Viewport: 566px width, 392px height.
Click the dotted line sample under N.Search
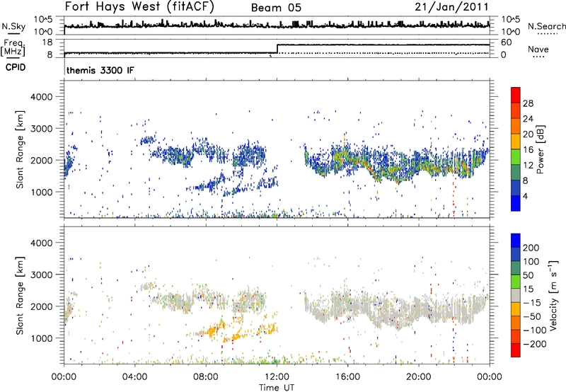coord(546,33)
